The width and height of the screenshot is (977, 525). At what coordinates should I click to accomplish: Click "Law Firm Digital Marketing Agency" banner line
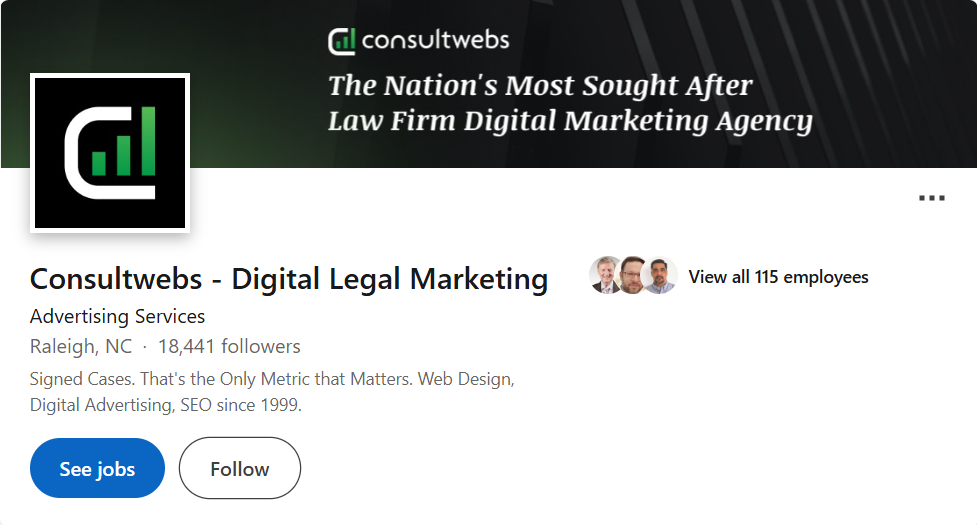(x=570, y=122)
